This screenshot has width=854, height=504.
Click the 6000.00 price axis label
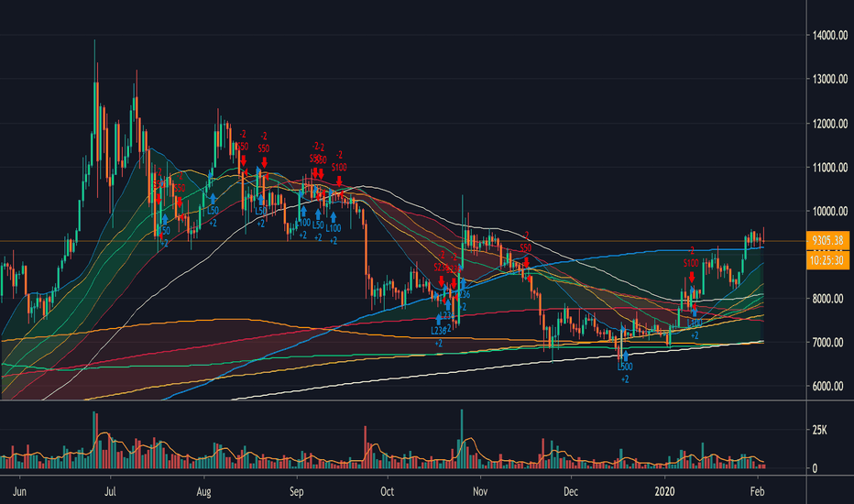pyautogui.click(x=830, y=387)
